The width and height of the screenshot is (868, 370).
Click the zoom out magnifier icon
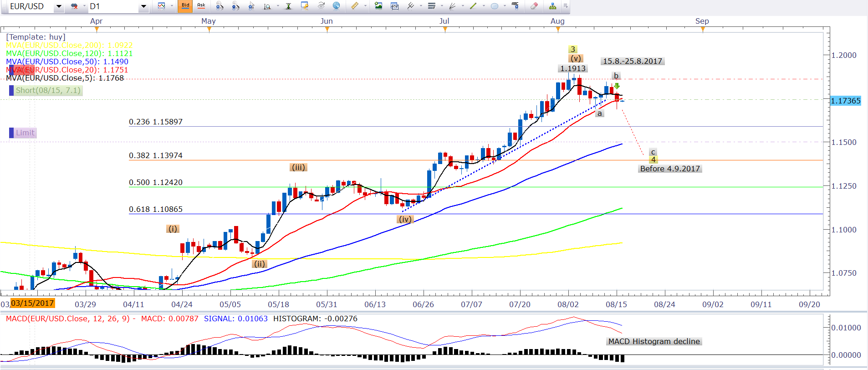point(235,6)
